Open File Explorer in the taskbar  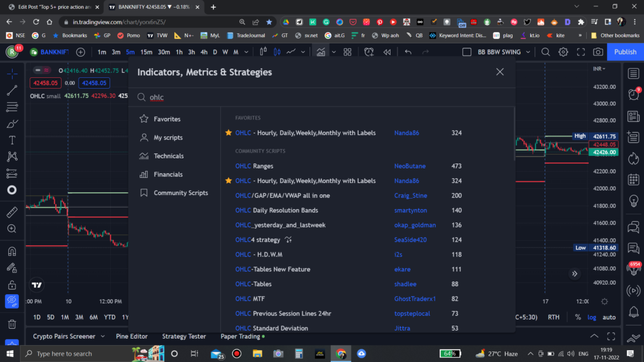pos(257,353)
